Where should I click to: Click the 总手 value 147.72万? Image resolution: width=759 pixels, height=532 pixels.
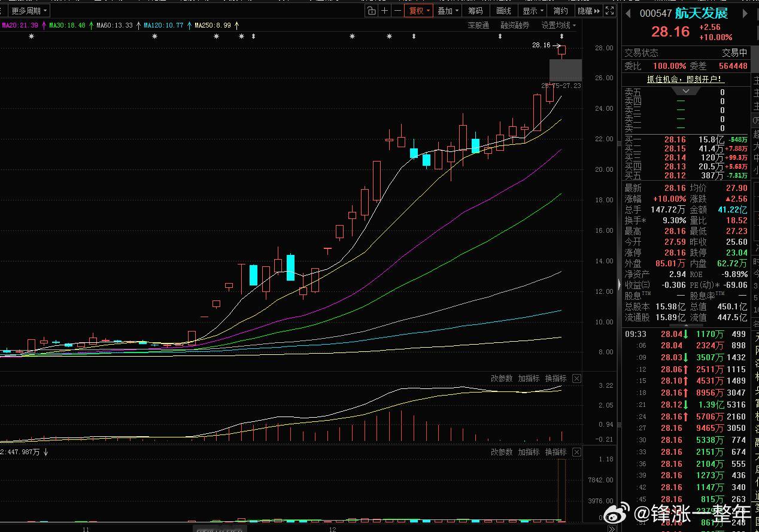click(x=668, y=209)
